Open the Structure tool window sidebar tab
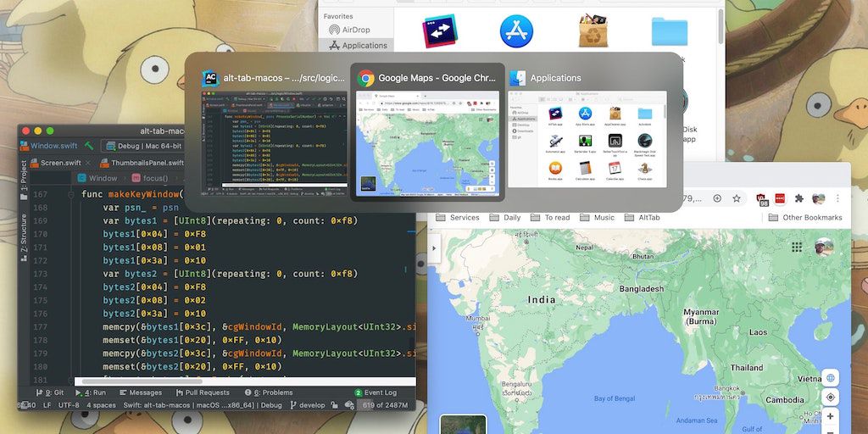 click(24, 237)
